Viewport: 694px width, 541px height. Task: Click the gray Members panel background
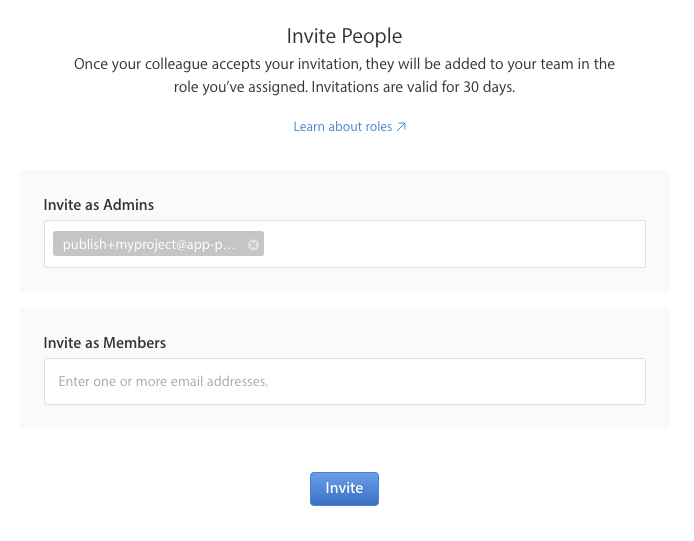(400, 328)
